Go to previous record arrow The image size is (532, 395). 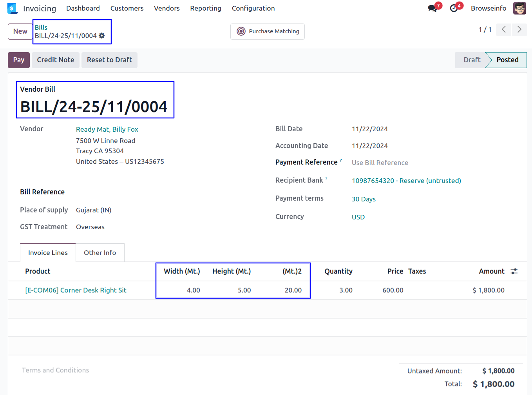pos(503,29)
